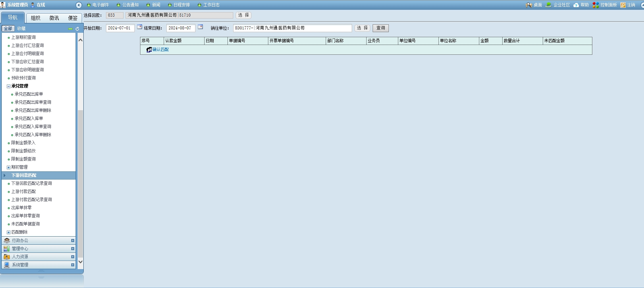Screen dimensions: 644x288
Task: Expand the 期初管理 tree node
Action: (9, 167)
